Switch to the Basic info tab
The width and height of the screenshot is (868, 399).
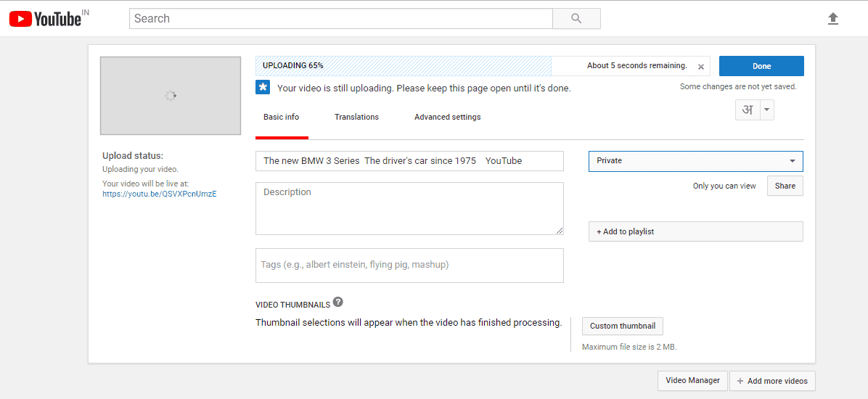(x=281, y=118)
